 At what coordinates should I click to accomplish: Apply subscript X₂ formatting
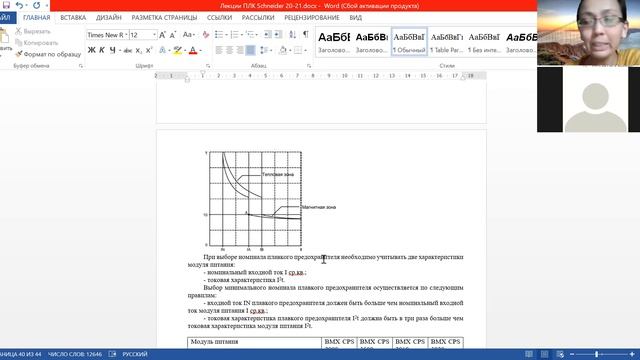[139, 50]
